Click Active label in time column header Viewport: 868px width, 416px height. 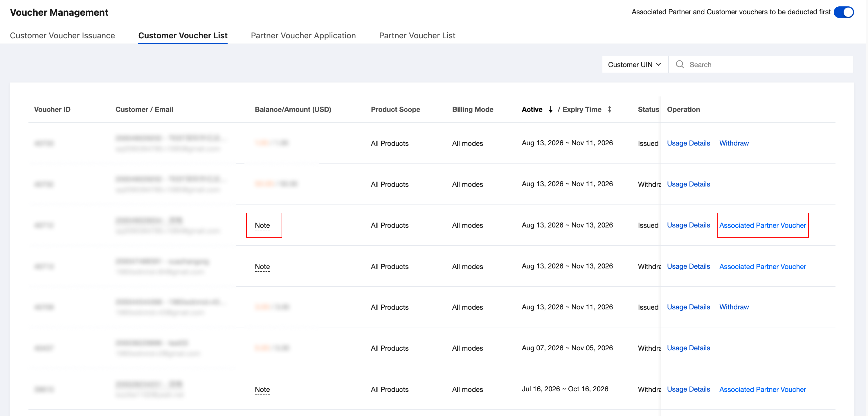[x=532, y=109]
